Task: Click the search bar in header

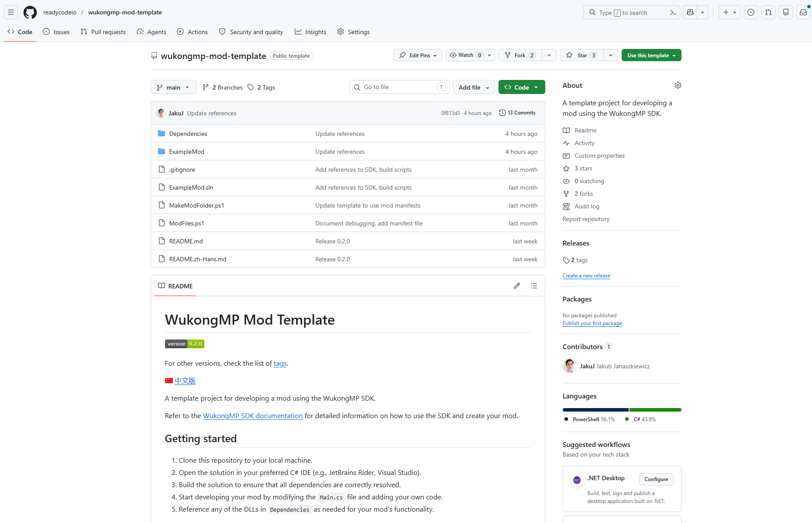Action: 625,12
